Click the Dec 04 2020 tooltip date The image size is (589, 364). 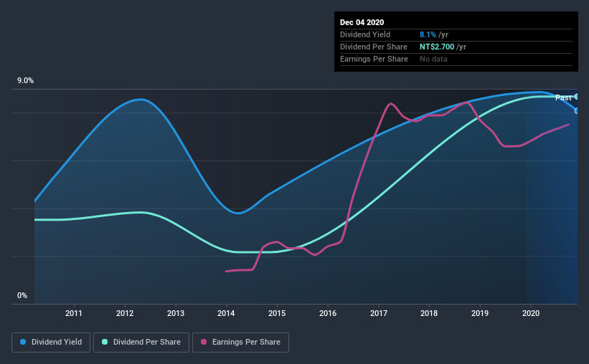pos(362,22)
